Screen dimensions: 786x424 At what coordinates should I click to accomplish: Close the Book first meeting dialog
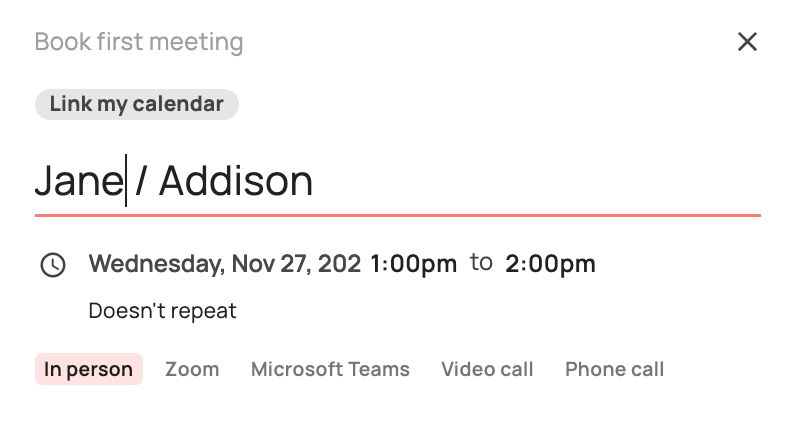click(x=747, y=42)
